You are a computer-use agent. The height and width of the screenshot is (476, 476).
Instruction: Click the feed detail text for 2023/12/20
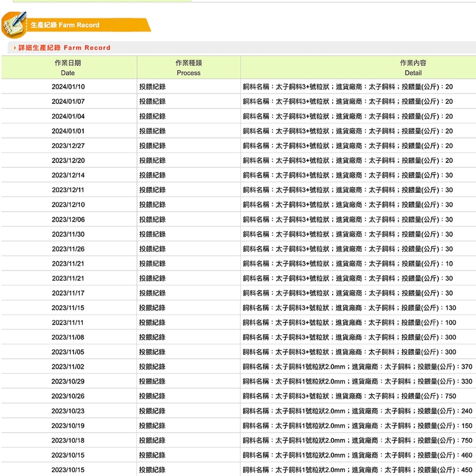tap(348, 160)
